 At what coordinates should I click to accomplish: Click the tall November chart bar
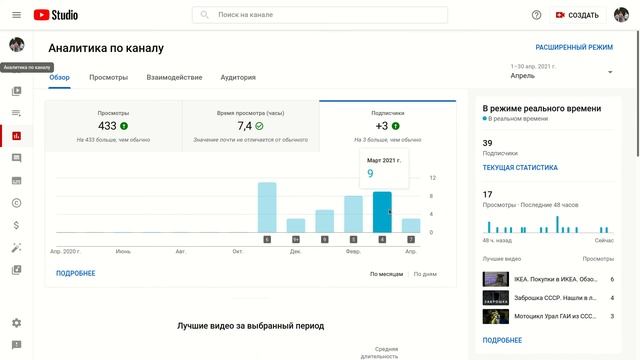pos(267,208)
